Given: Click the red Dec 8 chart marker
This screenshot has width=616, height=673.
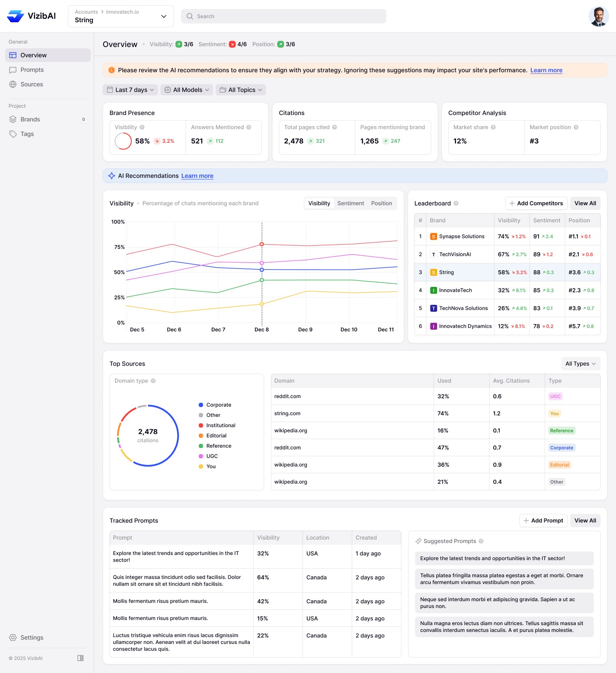Looking at the screenshot, I should pos(262,244).
